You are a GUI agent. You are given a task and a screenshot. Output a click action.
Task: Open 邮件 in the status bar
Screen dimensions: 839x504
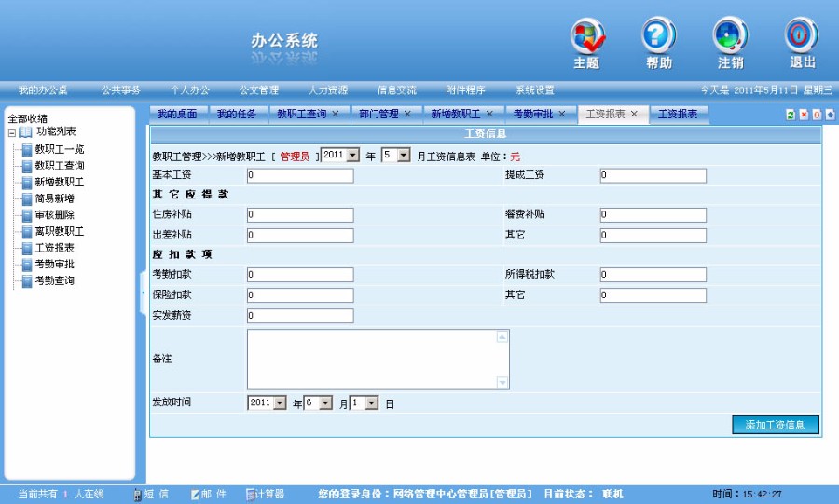point(209,495)
